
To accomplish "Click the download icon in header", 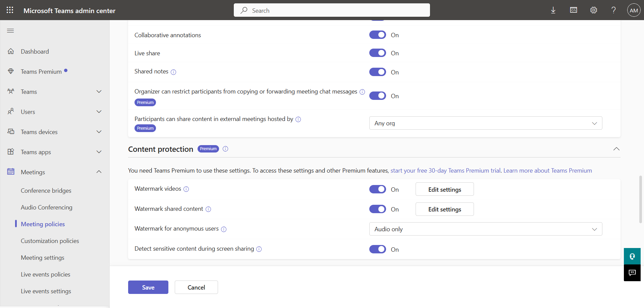I will point(553,10).
